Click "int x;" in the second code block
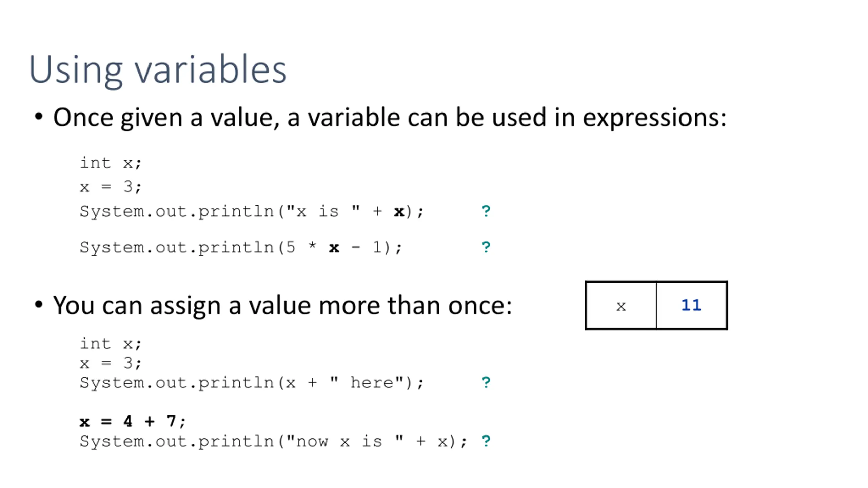 [x=111, y=344]
